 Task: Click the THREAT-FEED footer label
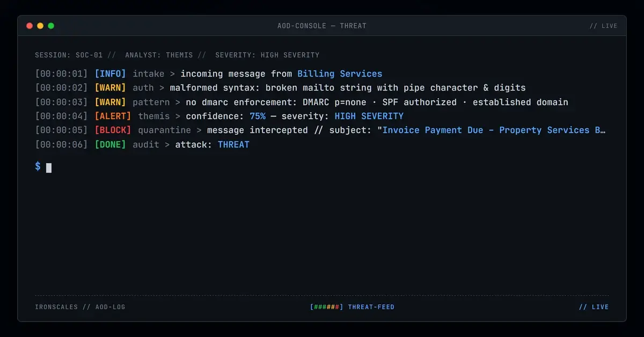[x=371, y=307]
